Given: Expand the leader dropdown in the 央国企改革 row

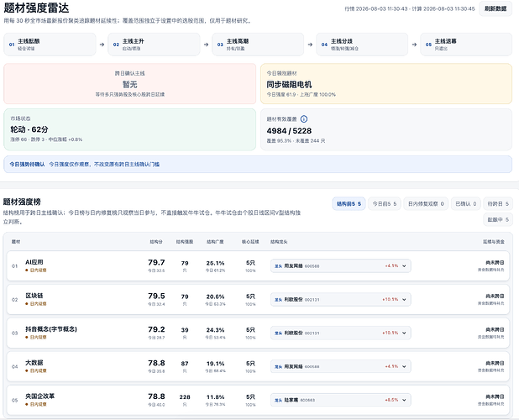Looking at the screenshot, I should coord(341,400).
